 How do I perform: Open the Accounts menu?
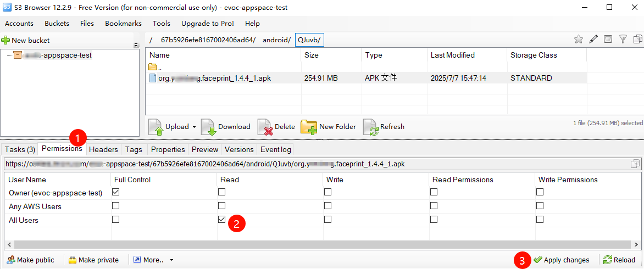pos(19,24)
